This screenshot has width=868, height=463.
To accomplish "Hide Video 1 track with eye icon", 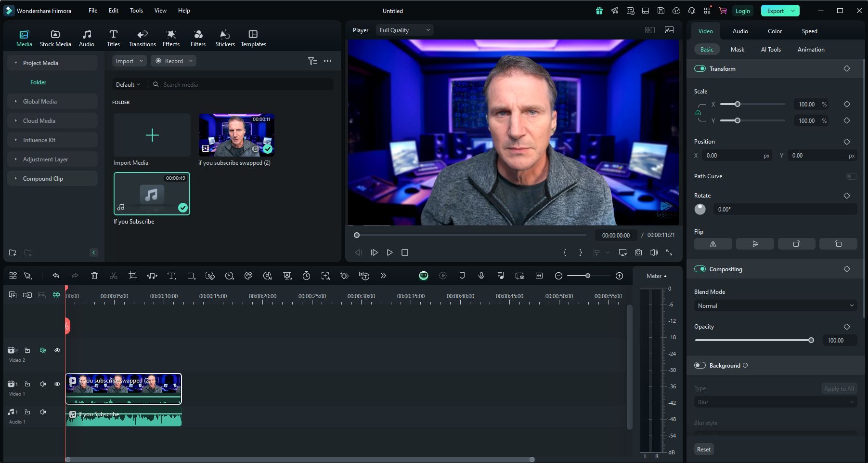I will click(57, 384).
